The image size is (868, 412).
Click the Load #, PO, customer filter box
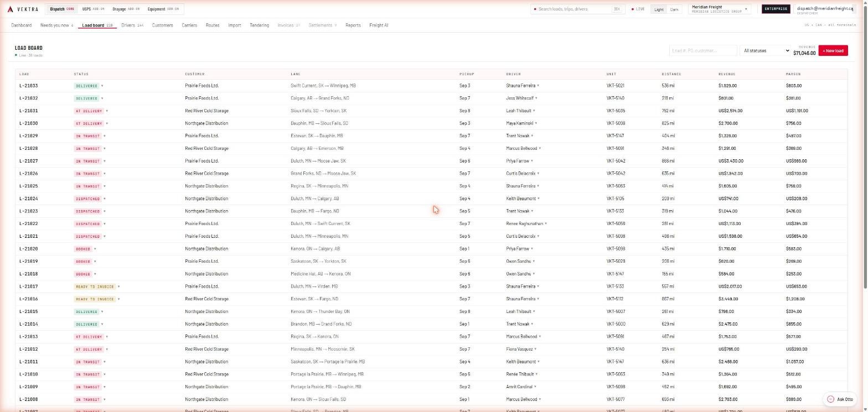pos(703,51)
